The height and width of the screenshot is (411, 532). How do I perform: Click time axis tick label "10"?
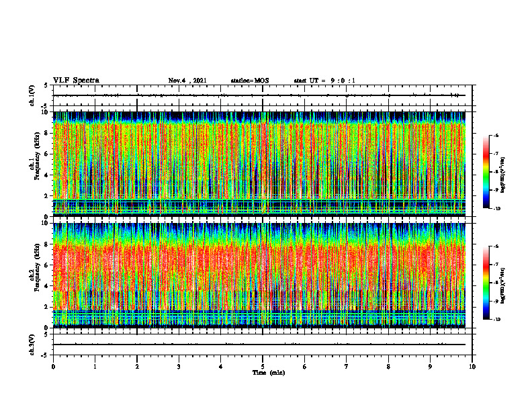[472, 367]
